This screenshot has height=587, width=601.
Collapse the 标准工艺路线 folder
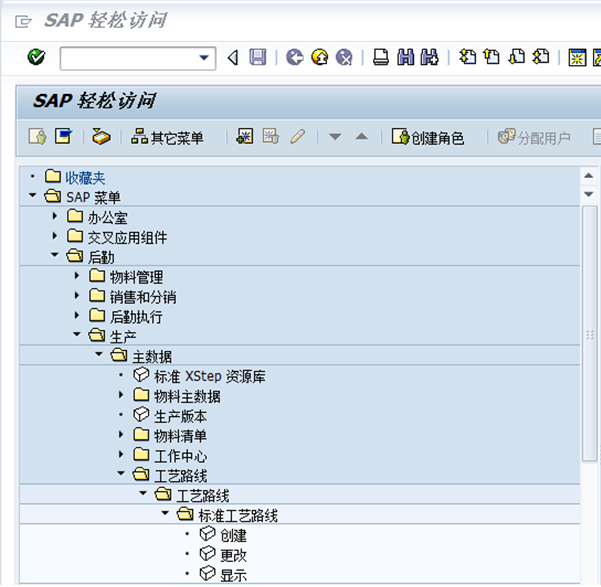click(x=165, y=513)
